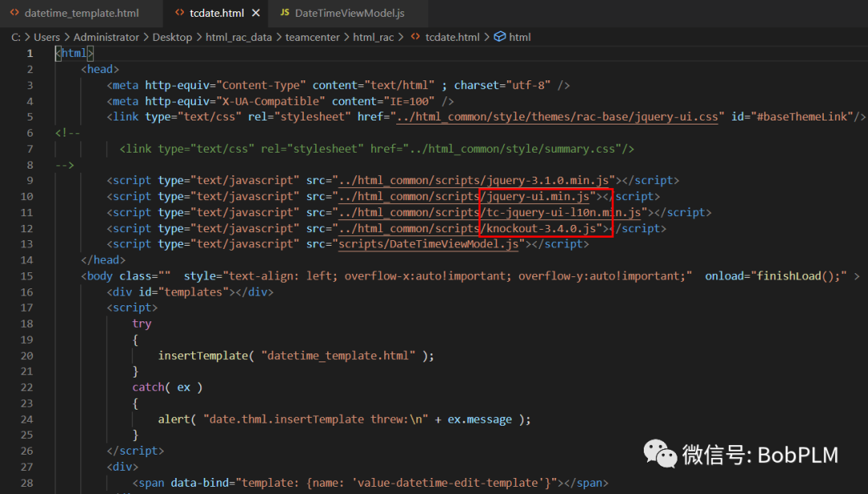868x494 pixels.
Task: Open the html_rac breadcrumb folder
Action: pos(373,37)
